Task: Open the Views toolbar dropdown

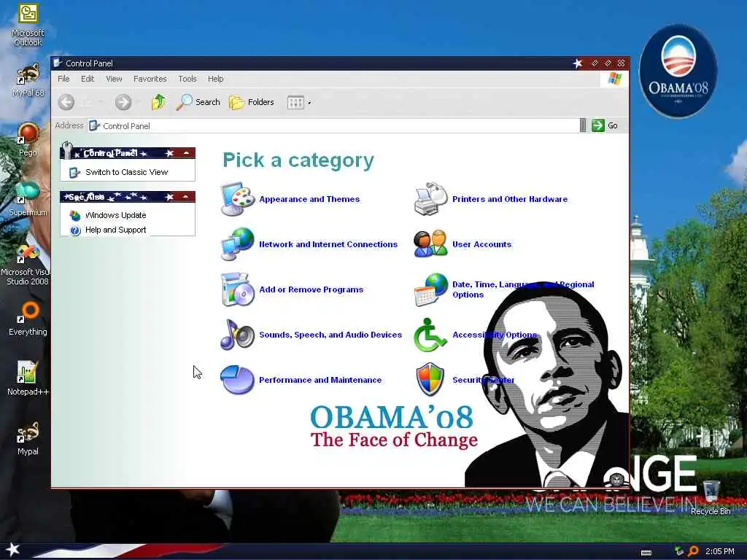Action: click(298, 102)
